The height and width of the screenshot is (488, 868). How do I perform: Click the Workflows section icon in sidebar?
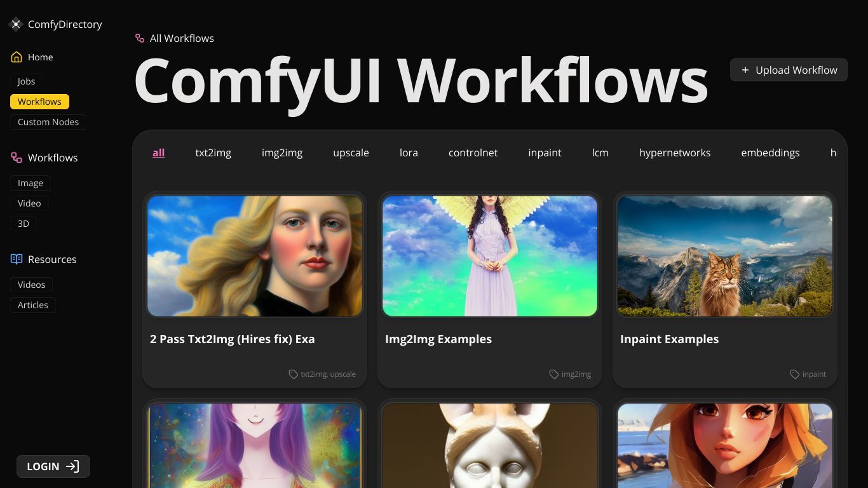pos(17,158)
